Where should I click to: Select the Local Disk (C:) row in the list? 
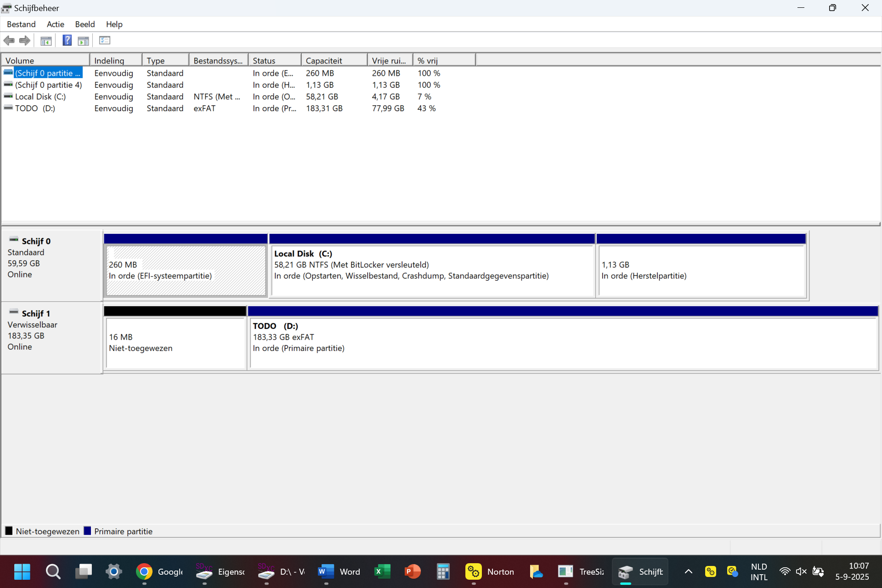40,96
